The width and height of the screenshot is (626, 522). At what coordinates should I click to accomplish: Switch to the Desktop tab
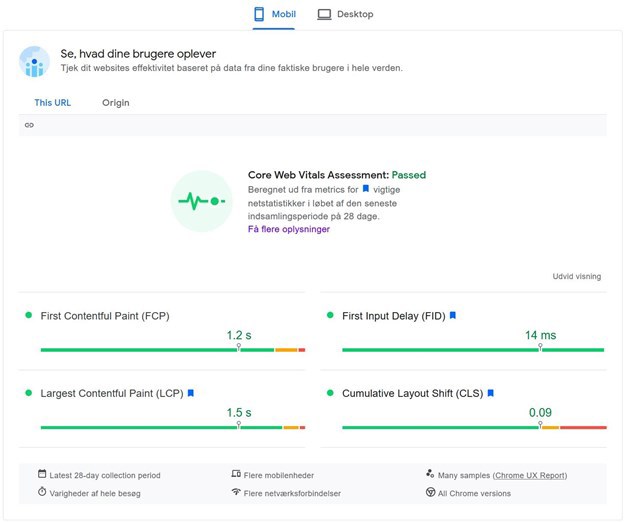click(346, 14)
